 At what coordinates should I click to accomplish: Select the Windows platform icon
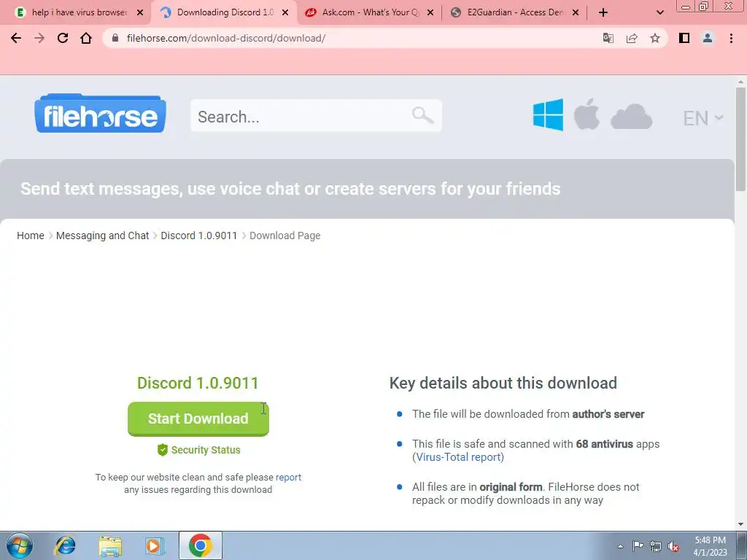click(548, 114)
